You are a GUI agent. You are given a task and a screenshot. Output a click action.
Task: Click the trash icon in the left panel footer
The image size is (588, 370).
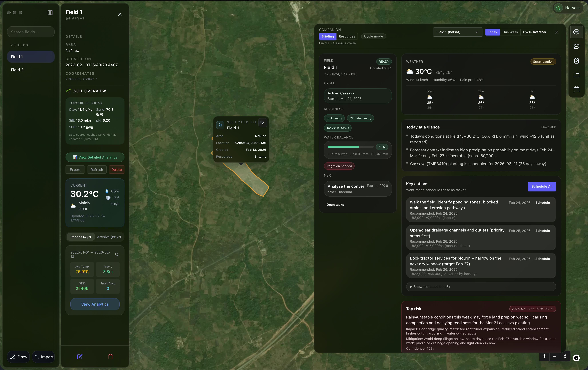pyautogui.click(x=110, y=357)
